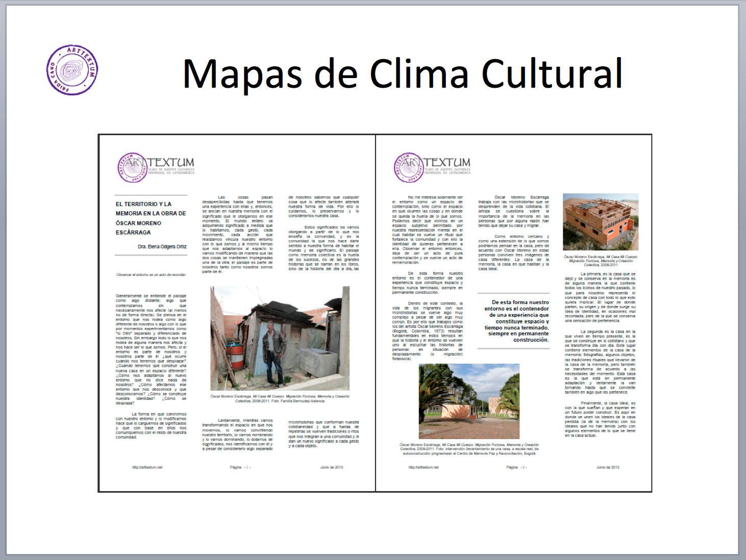The width and height of the screenshot is (746, 560).
Task: Select the author name Dra. Elena Odgers Ortiz
Action: click(x=162, y=247)
